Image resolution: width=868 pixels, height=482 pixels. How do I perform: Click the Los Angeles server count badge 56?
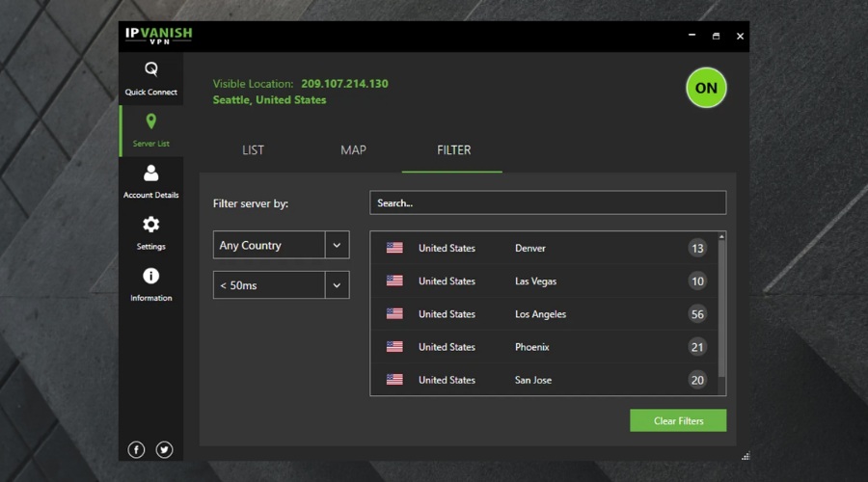click(x=697, y=314)
